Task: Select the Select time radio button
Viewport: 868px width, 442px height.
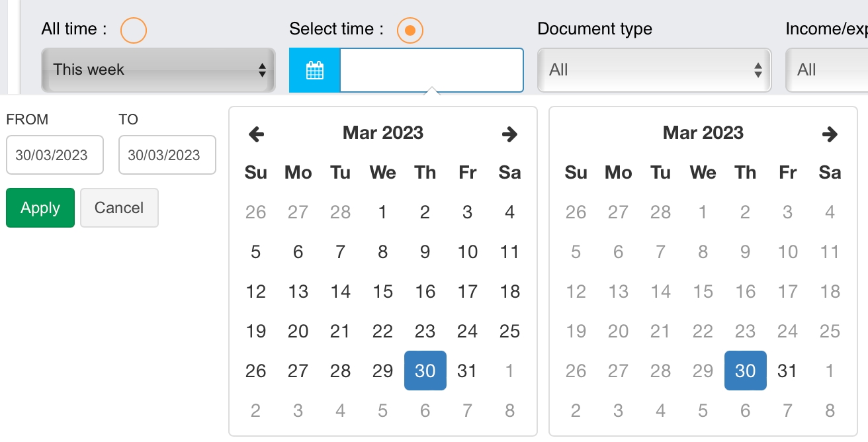Action: point(410,30)
